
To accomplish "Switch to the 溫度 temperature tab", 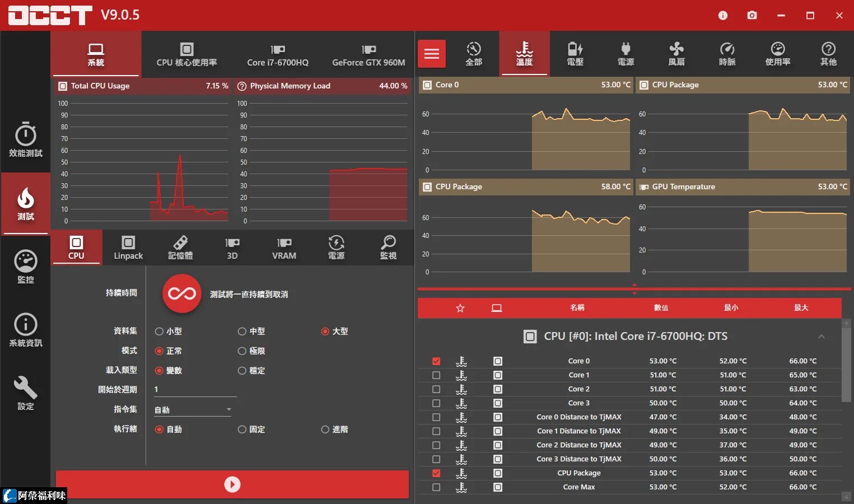I will coord(524,54).
